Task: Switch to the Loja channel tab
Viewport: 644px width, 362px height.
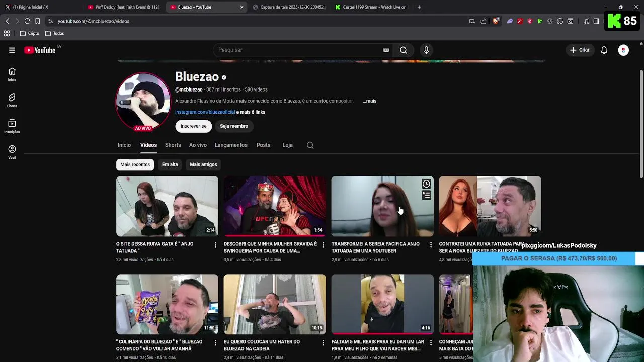Action: 287,145
